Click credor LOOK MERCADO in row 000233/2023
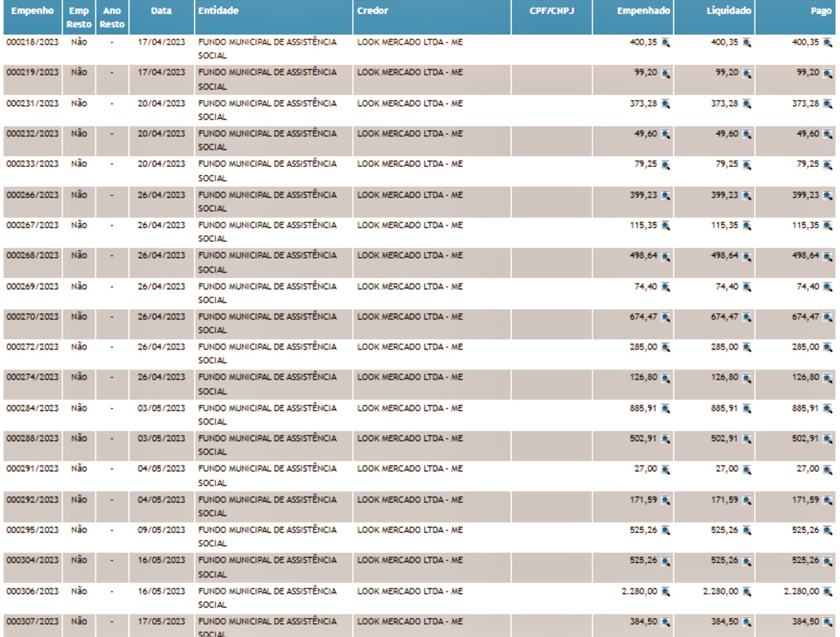 pyautogui.click(x=410, y=164)
